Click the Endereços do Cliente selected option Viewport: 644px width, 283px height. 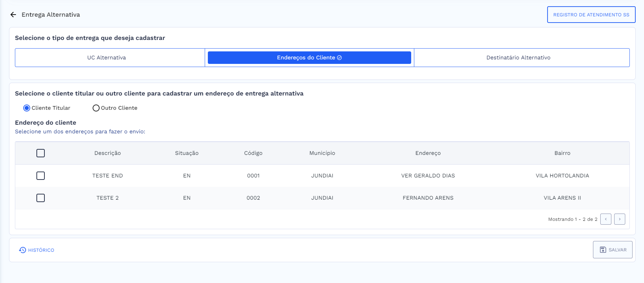(309, 57)
